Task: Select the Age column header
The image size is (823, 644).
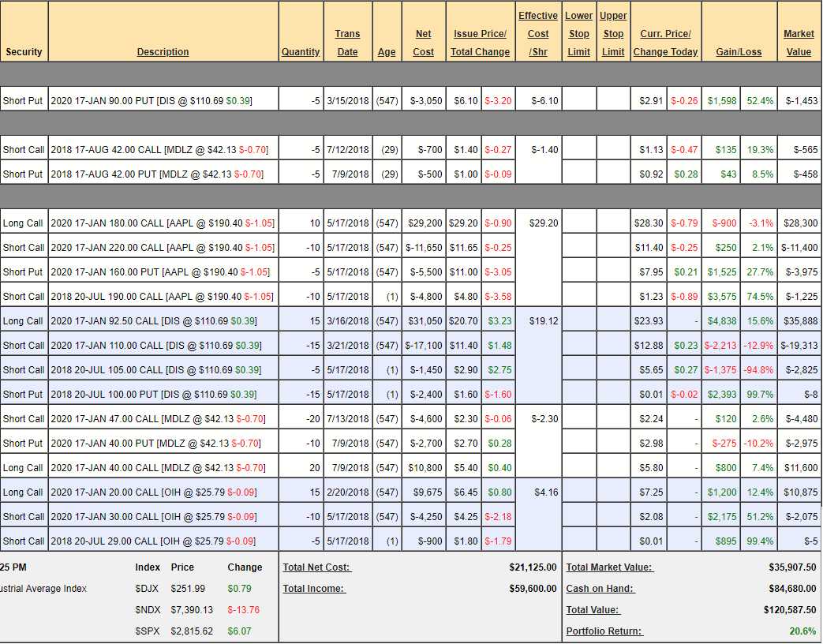Action: pyautogui.click(x=387, y=52)
